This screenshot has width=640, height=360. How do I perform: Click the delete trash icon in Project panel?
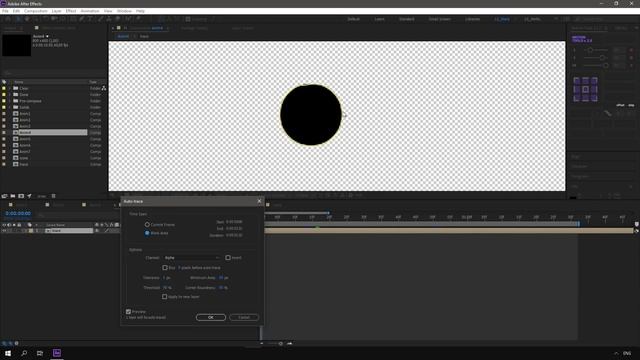[x=53, y=196]
